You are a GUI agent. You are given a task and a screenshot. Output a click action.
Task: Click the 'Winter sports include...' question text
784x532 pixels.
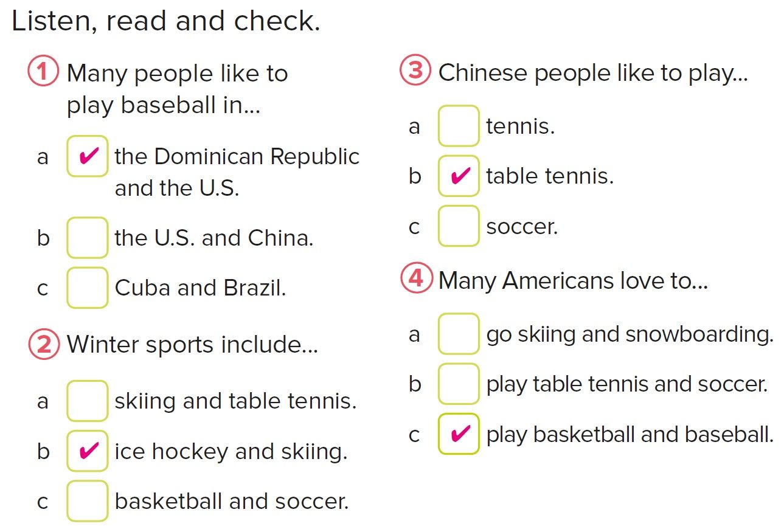(x=192, y=345)
